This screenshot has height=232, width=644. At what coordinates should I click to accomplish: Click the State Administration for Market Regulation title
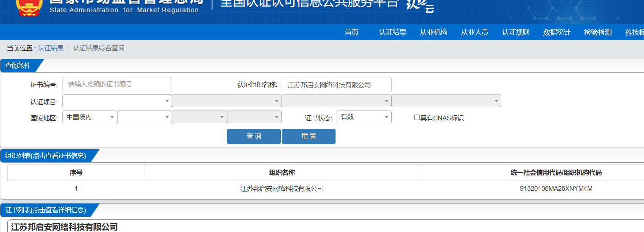pyautogui.click(x=124, y=10)
